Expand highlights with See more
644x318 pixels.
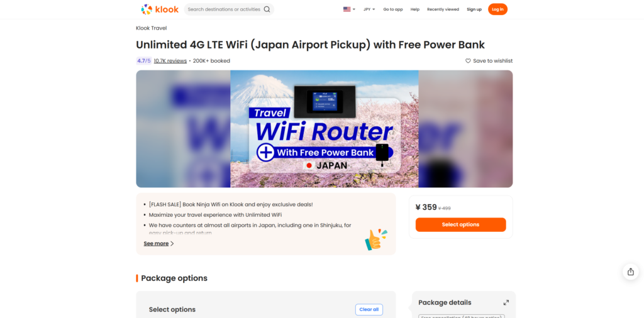[x=158, y=244]
